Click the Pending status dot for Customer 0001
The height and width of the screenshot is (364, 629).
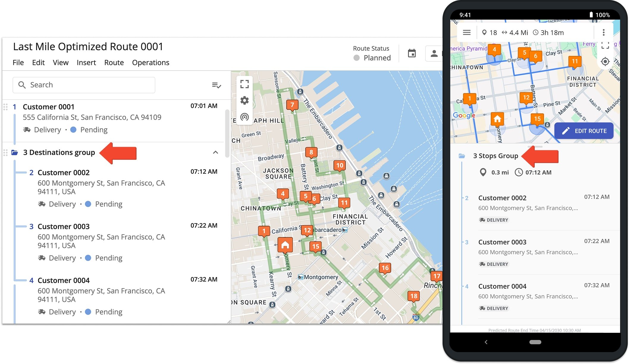tap(73, 130)
